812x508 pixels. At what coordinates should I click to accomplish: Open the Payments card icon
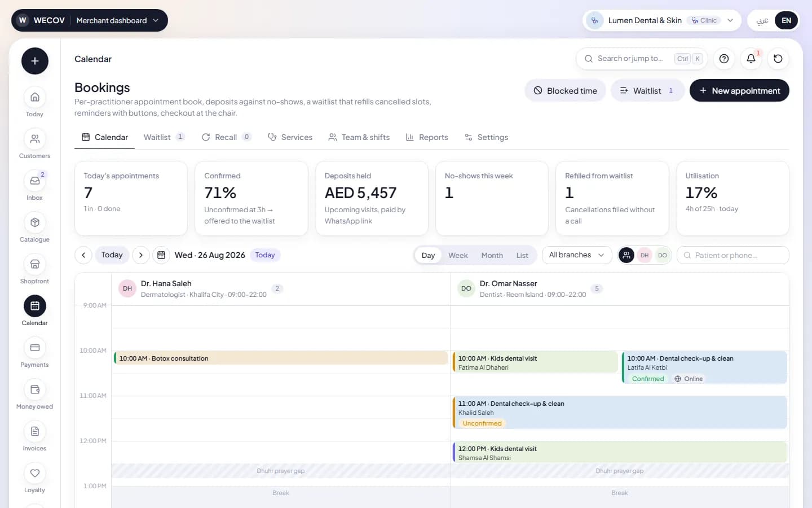tap(34, 348)
